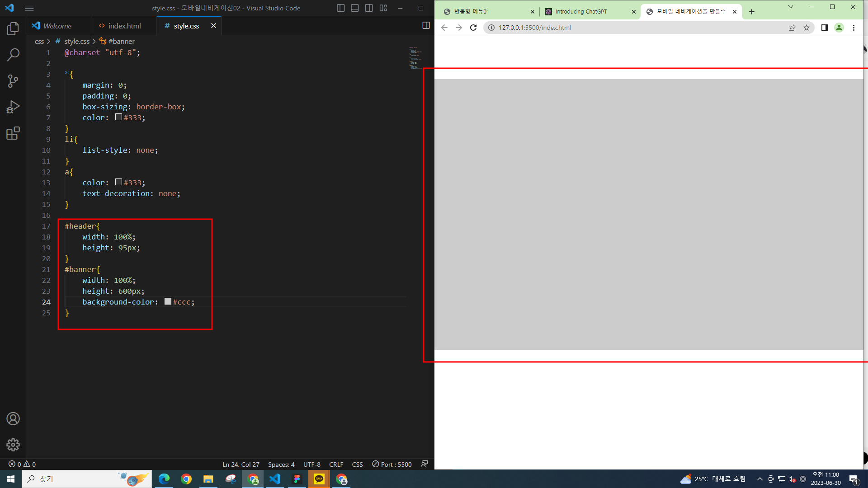Expand the #banner breadcrumb symbol
The width and height of the screenshot is (868, 488).
coord(121,41)
